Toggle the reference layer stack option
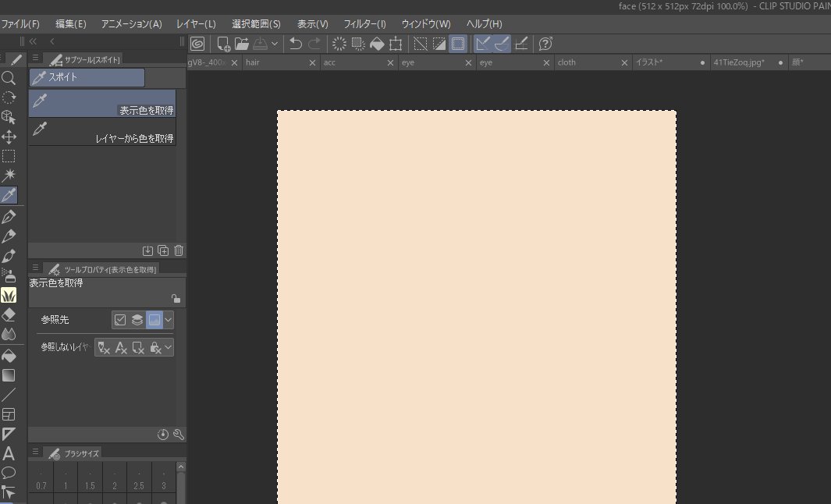 137,320
